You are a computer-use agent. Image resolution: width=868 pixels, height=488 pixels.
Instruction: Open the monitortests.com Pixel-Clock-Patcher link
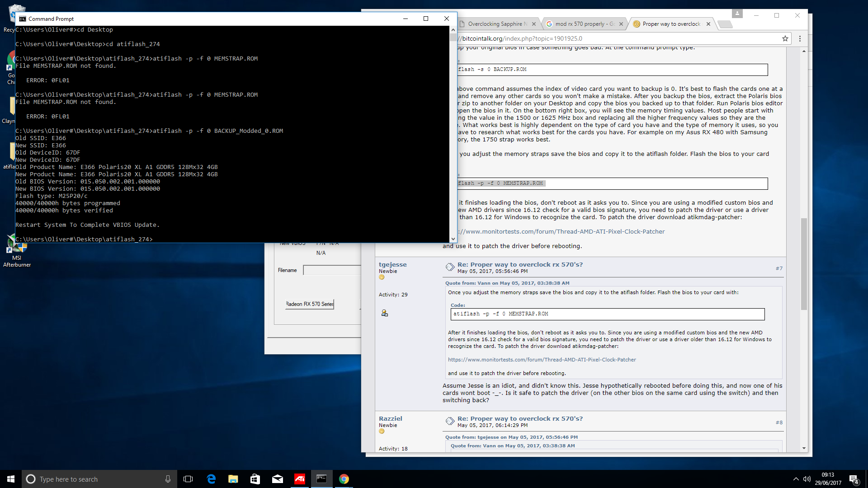[x=561, y=231]
